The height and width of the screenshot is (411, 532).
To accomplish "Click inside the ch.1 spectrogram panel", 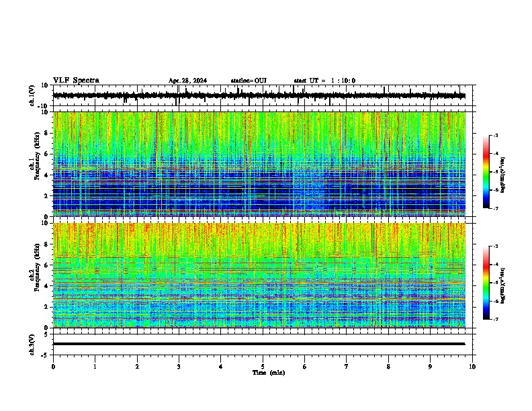I will point(259,164).
